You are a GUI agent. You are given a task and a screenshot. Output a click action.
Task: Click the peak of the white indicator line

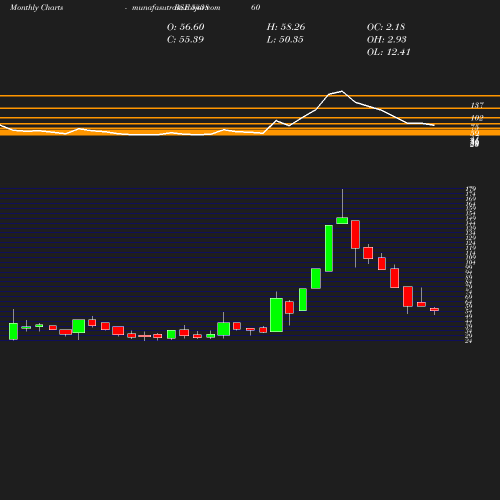click(342, 91)
